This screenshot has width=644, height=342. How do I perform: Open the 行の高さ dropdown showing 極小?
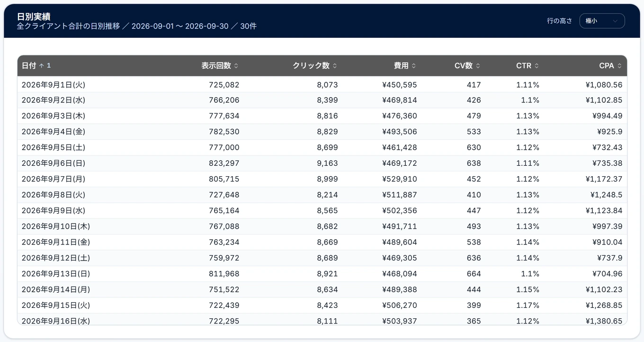coord(602,21)
